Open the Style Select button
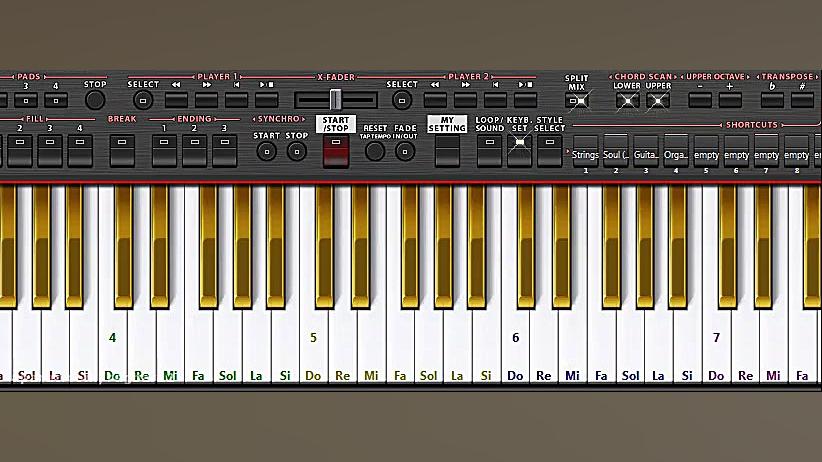 [549, 150]
